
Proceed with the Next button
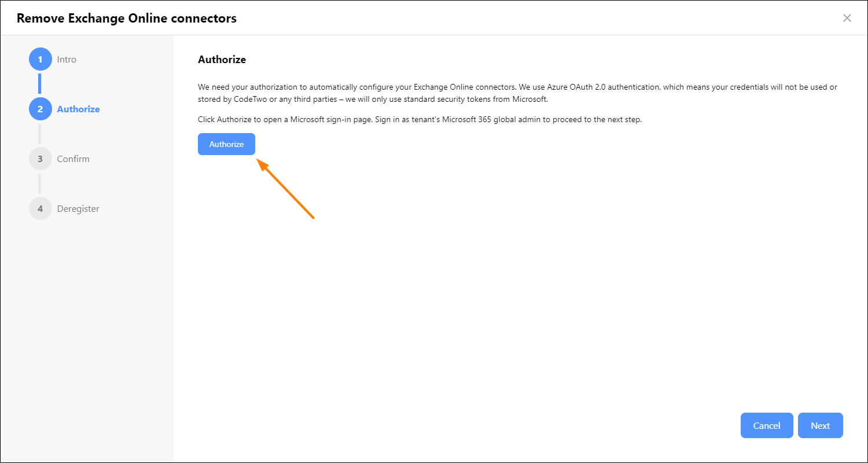click(820, 425)
